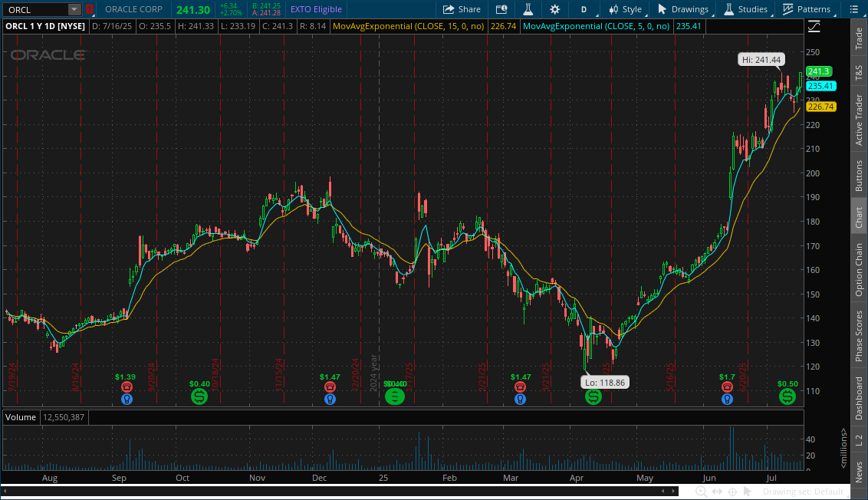Click the crosshair icon at bottom
The height and width of the screenshot is (500, 868).
pos(732,492)
